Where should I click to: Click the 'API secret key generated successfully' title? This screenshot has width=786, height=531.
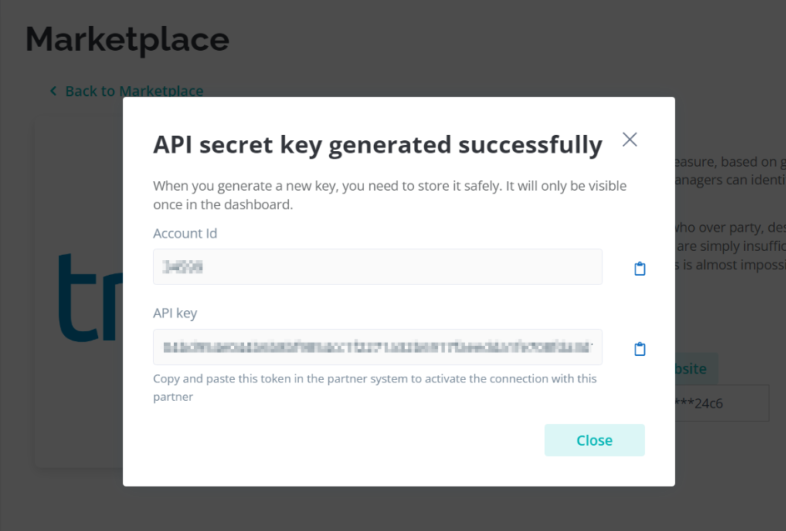pyautogui.click(x=377, y=145)
